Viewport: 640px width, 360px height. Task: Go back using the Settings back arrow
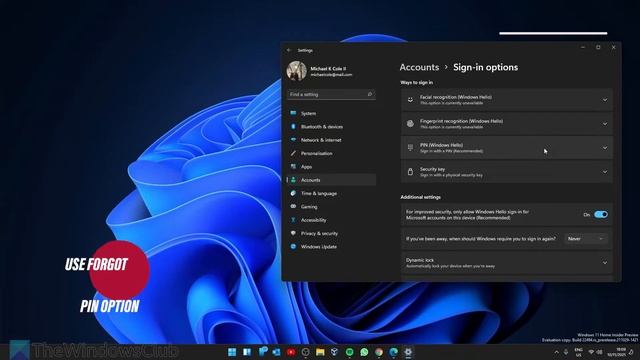tap(289, 50)
